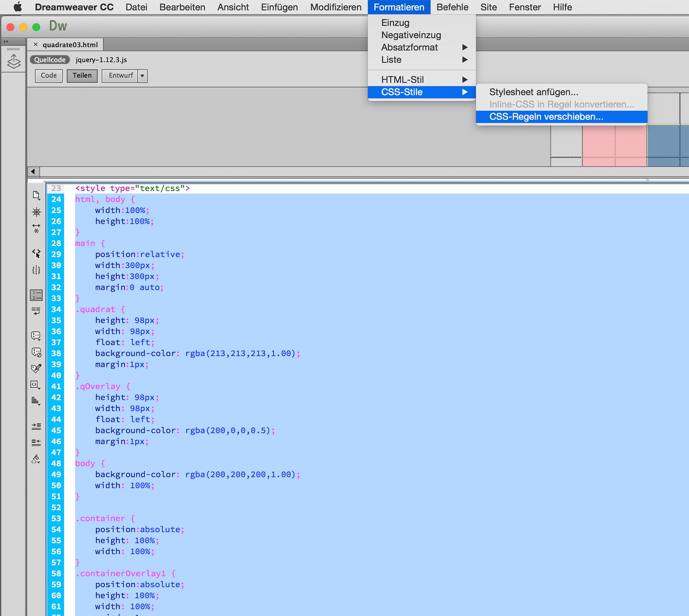Image resolution: width=689 pixels, height=616 pixels.
Task: Apply Comment using the speech bubble icon
Action: 36,336
